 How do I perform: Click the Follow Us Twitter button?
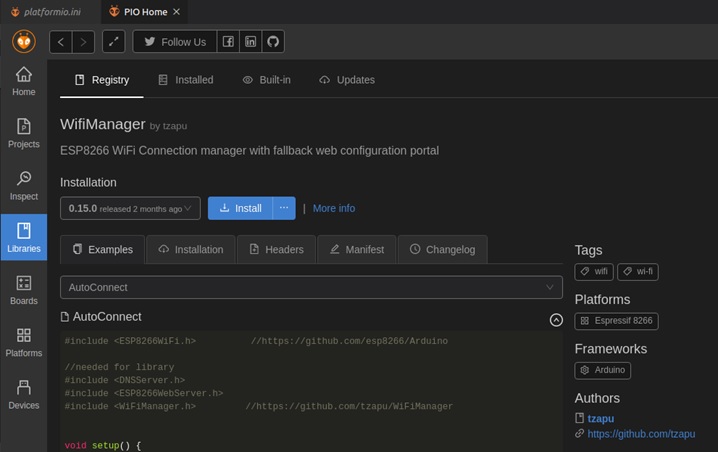pos(175,42)
